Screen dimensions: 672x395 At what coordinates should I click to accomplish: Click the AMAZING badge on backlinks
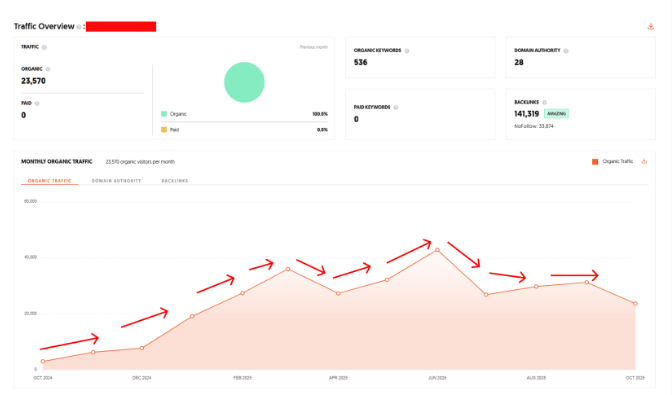556,114
